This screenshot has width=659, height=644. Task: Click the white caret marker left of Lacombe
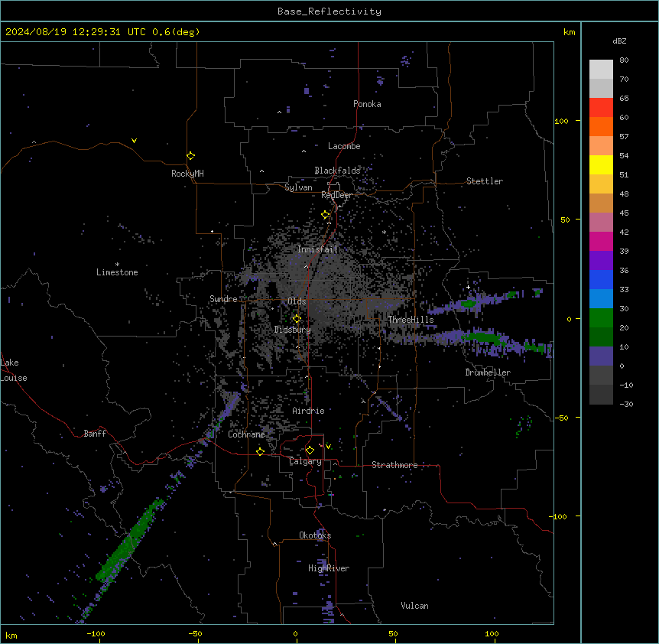(x=304, y=151)
